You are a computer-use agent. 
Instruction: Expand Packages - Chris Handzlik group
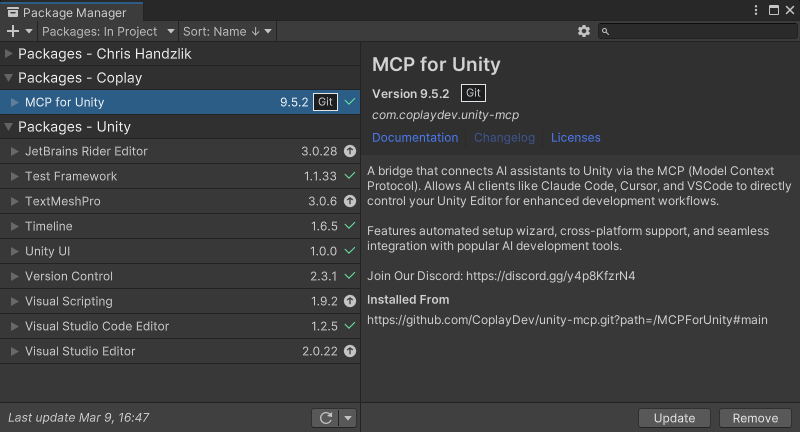[x=9, y=54]
